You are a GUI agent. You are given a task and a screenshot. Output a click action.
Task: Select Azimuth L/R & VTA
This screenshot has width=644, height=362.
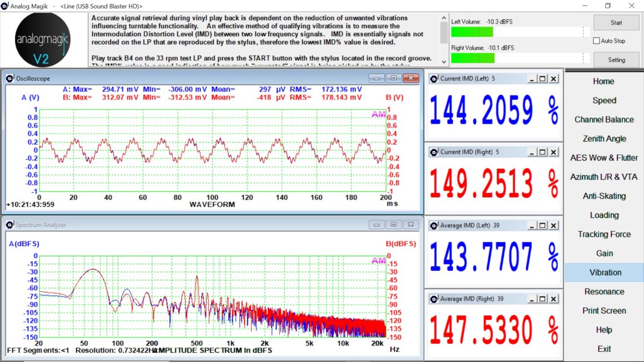pos(604,177)
